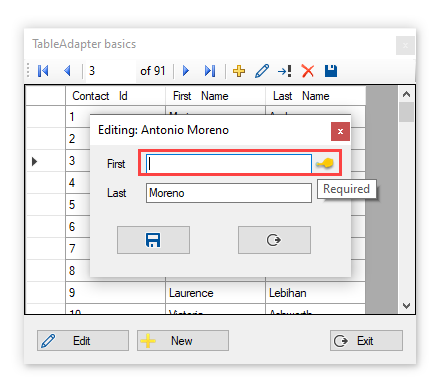Image resolution: width=441 pixels, height=386 pixels.
Task: Click the record position box showing 3
Action: (111, 71)
